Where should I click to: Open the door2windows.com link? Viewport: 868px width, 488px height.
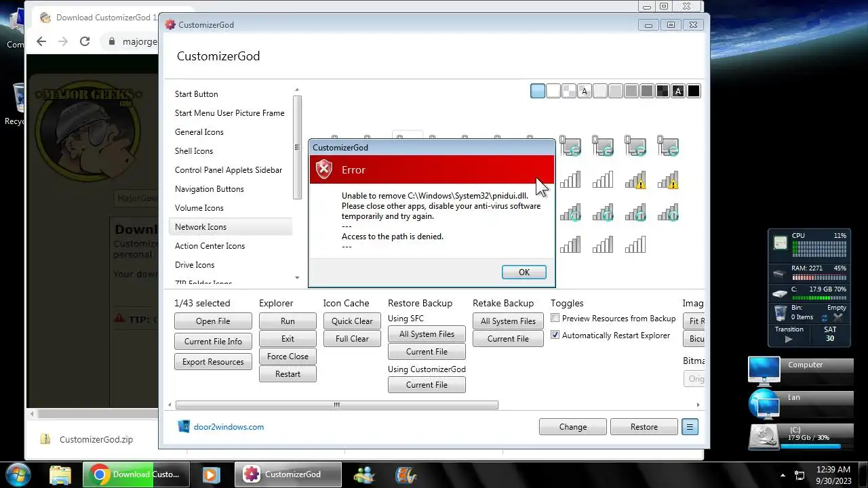click(229, 427)
